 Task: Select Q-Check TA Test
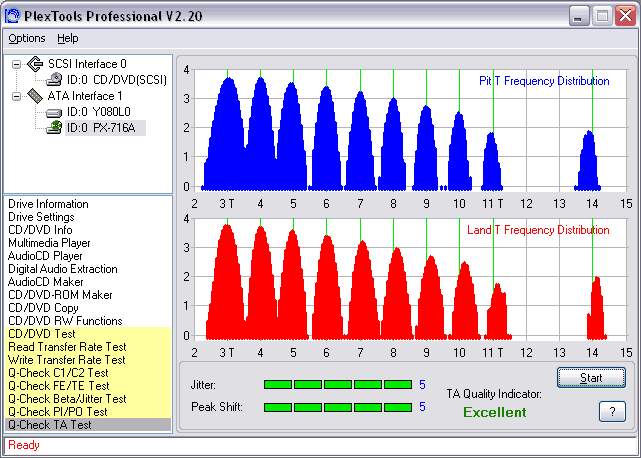click(x=88, y=425)
